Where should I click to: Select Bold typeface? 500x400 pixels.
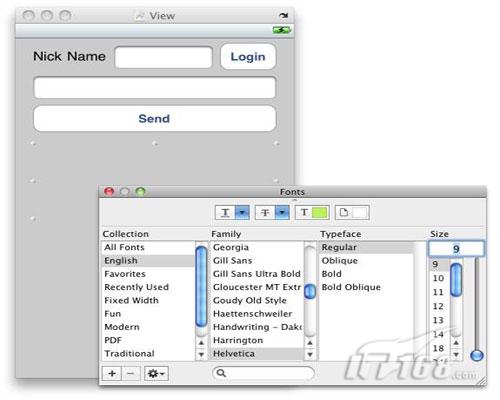[366, 274]
